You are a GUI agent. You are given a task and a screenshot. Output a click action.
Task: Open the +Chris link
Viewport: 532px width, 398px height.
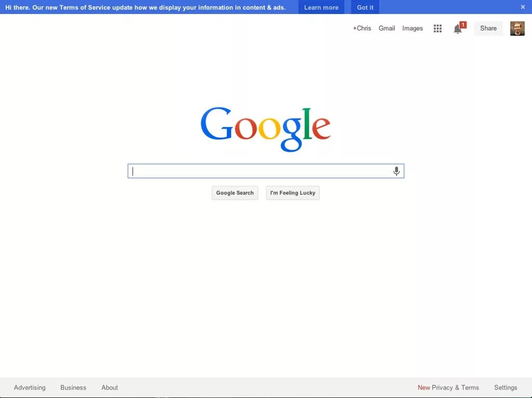pos(362,29)
